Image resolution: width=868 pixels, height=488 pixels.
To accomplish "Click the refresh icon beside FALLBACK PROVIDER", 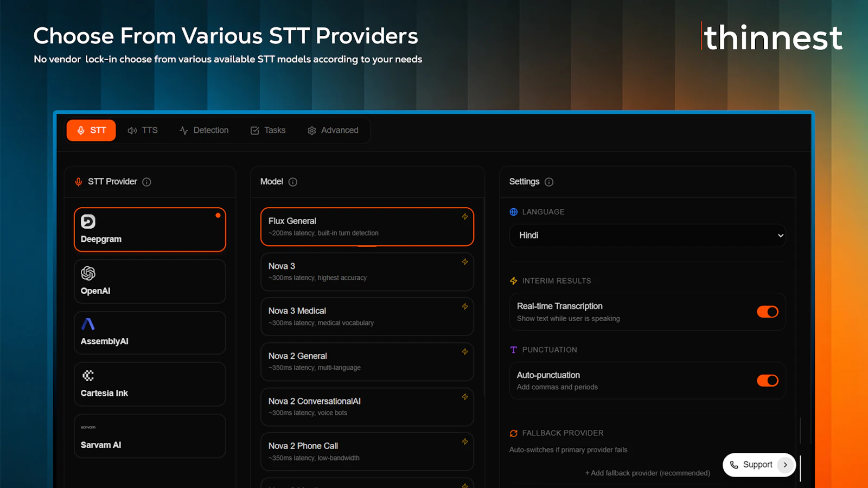I will tap(514, 433).
